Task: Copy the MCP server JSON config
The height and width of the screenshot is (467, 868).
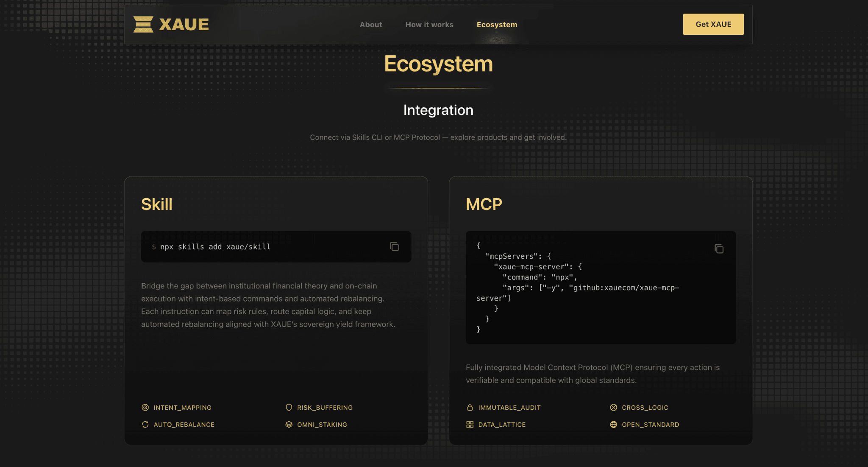Action: (x=719, y=249)
